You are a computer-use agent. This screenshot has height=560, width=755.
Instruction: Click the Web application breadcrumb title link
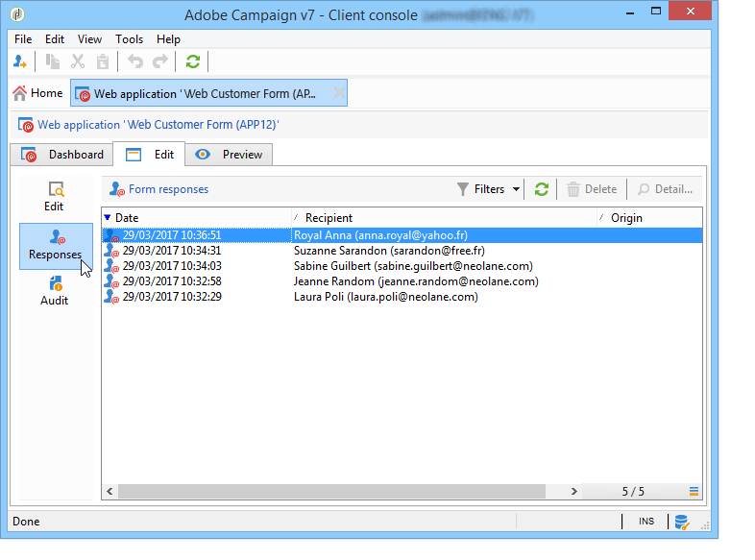pos(158,125)
